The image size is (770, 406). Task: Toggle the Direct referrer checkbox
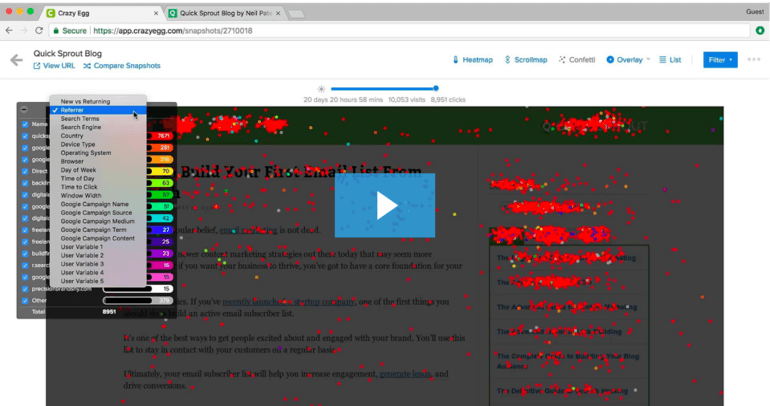coord(25,172)
